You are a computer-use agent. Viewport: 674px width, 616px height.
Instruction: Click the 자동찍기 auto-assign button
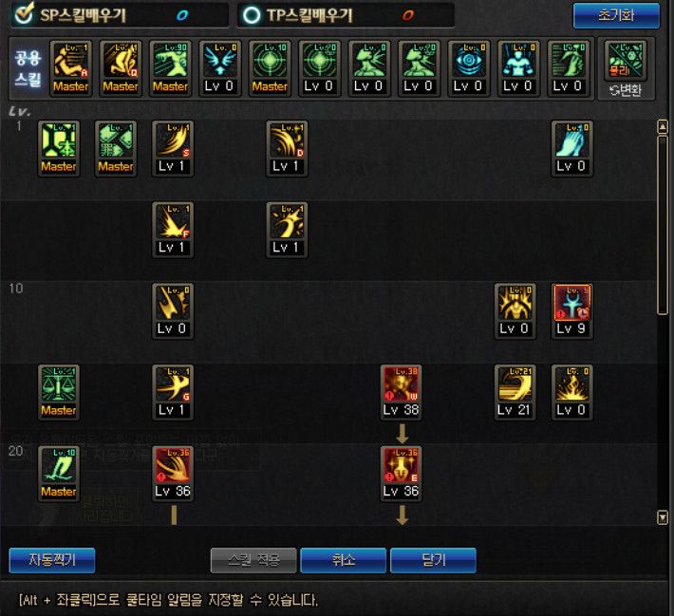click(x=52, y=560)
